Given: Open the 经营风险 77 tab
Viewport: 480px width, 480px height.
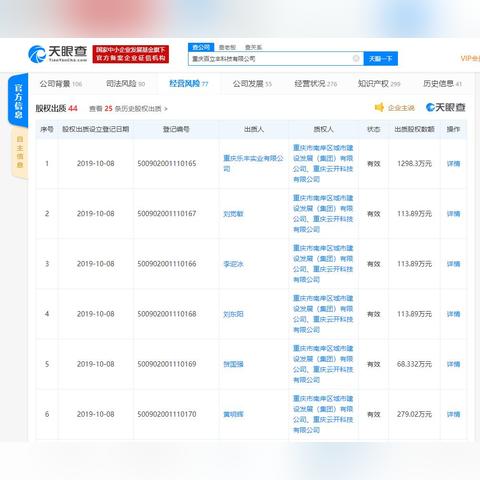Looking at the screenshot, I should 189,84.
